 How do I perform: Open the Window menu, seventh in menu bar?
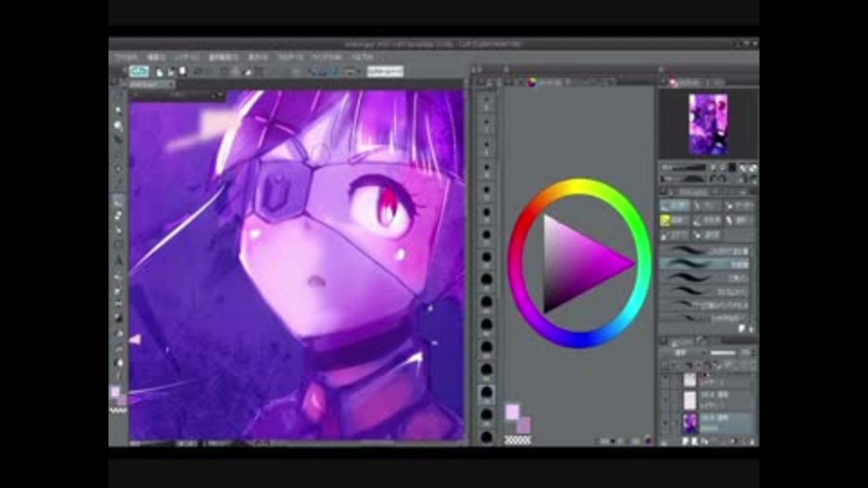pos(326,57)
